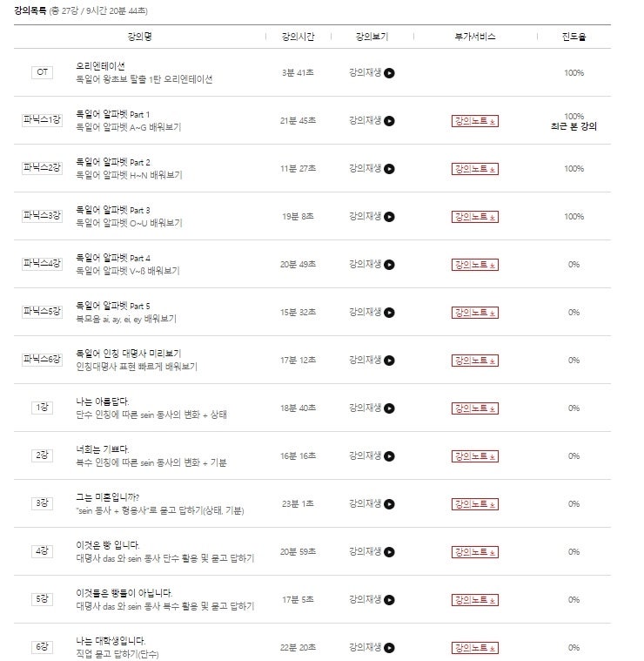Download the 강의노트 for 2강
Screen dimensions: 644x661
(474, 455)
